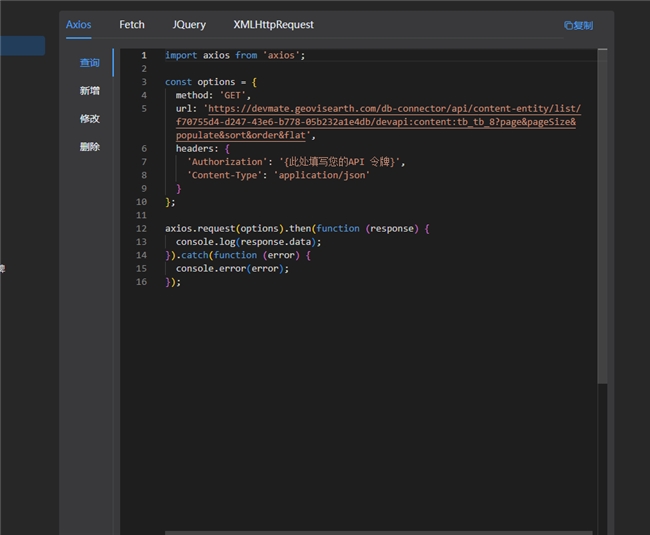650x535 pixels.
Task: Choose the 删除 side tab
Action: (x=90, y=147)
